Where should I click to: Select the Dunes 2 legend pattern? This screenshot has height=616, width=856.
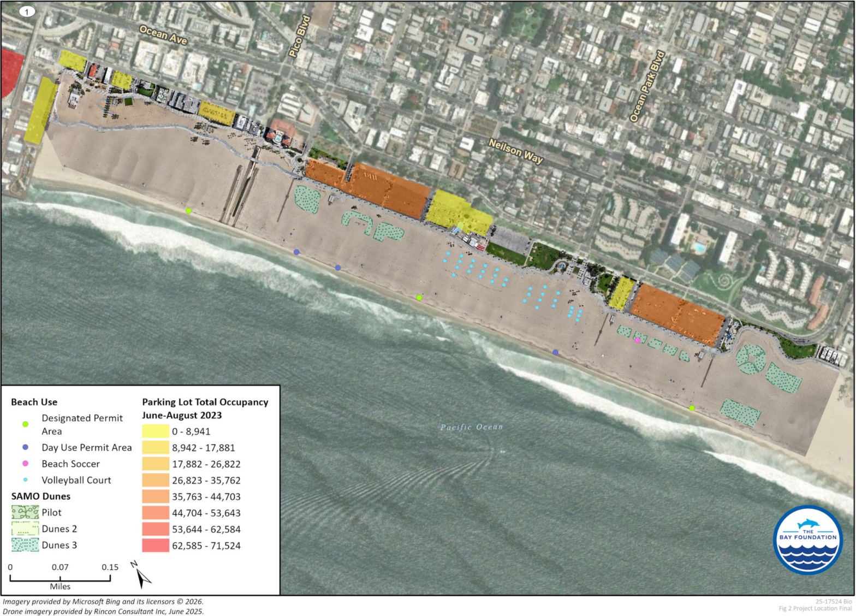[25, 529]
